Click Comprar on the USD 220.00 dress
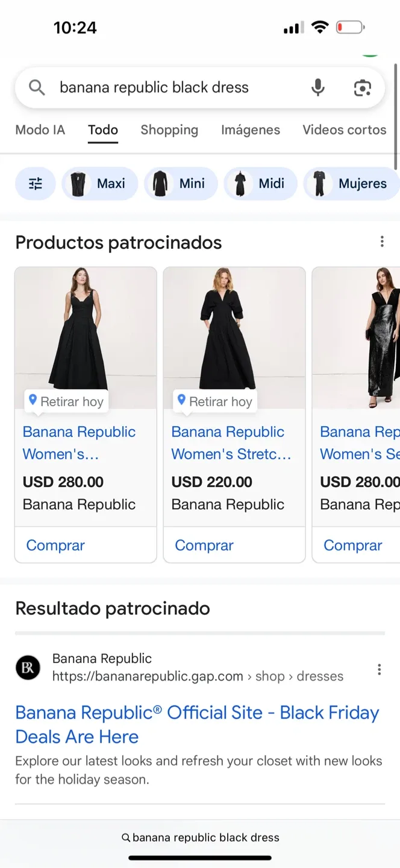This screenshot has height=868, width=400. 204,544
